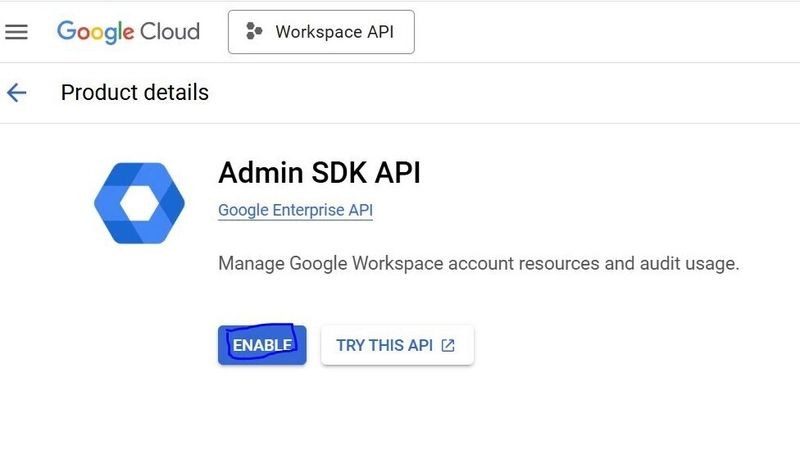Click the Admin SDK API hexagon logo
Screen dimensions: 800x450
tap(139, 203)
